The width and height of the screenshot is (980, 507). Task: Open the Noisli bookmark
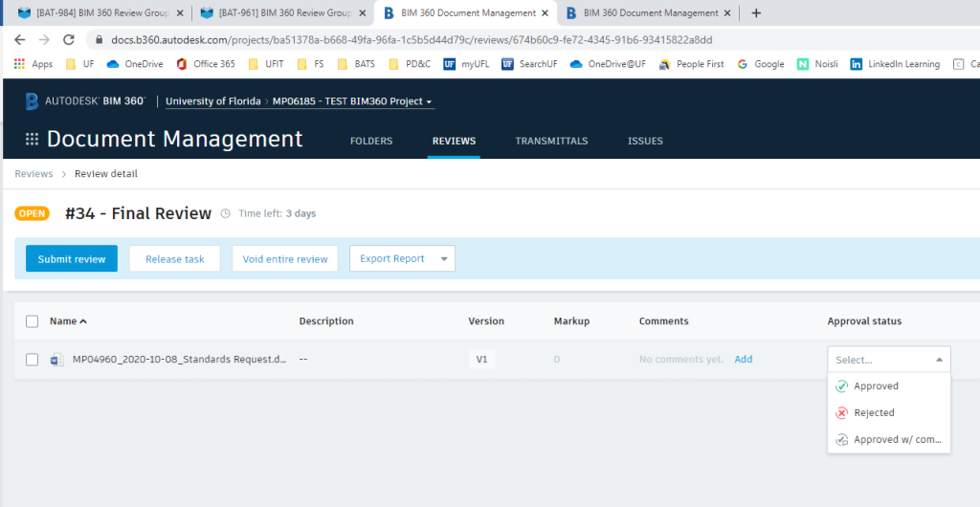coord(817,64)
